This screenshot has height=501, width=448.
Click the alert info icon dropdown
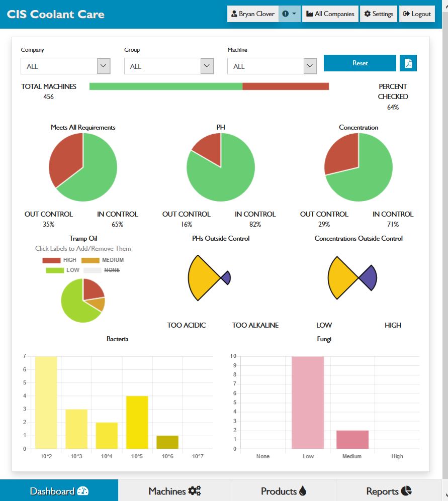point(289,14)
